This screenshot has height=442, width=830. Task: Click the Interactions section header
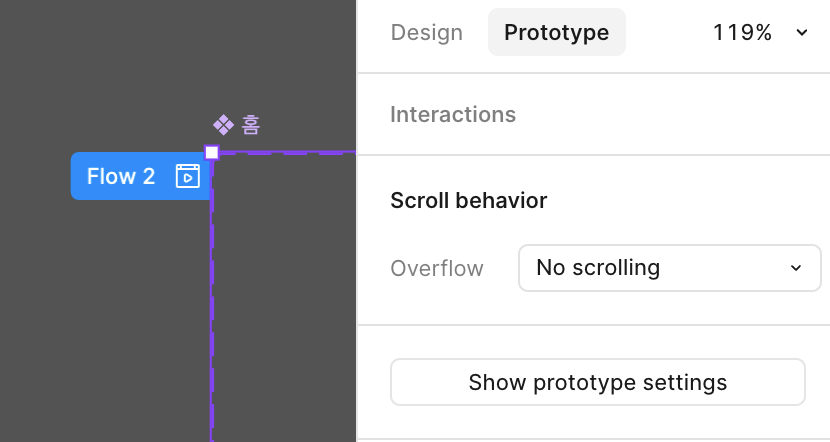(453, 114)
